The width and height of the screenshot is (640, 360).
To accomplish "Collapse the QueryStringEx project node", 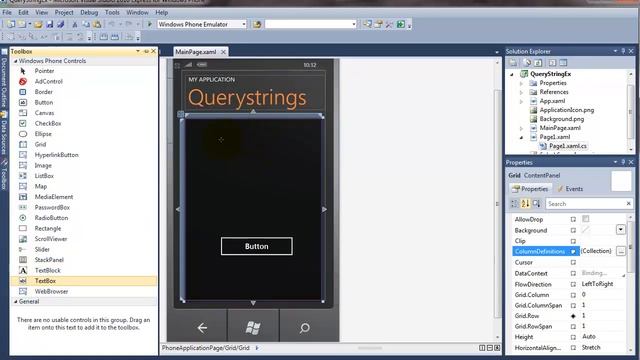I will pyautogui.click(x=512, y=74).
